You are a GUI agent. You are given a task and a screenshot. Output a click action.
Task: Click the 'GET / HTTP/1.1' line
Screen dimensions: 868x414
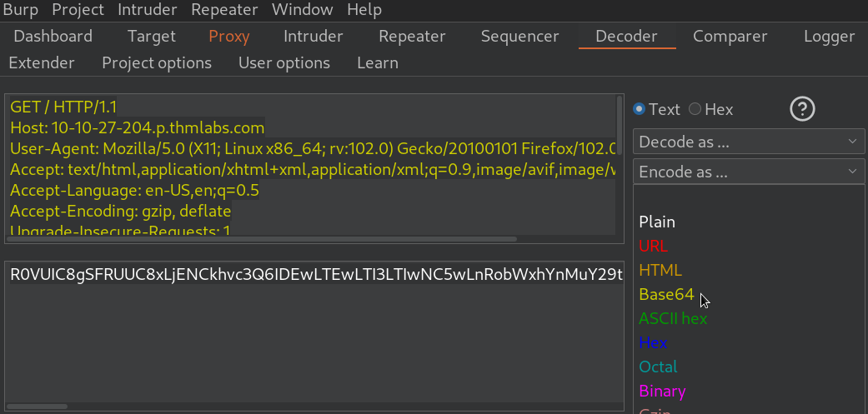coord(63,107)
